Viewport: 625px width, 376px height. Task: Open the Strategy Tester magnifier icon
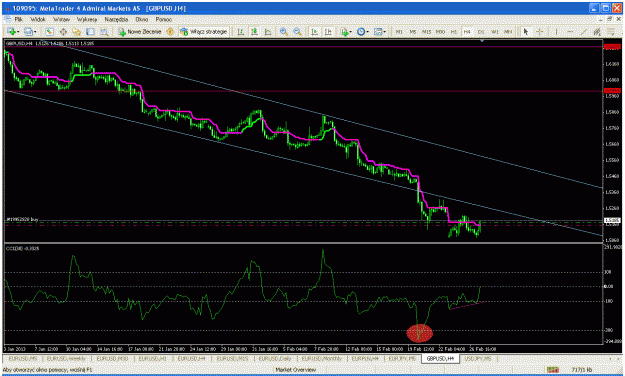pyautogui.click(x=104, y=32)
